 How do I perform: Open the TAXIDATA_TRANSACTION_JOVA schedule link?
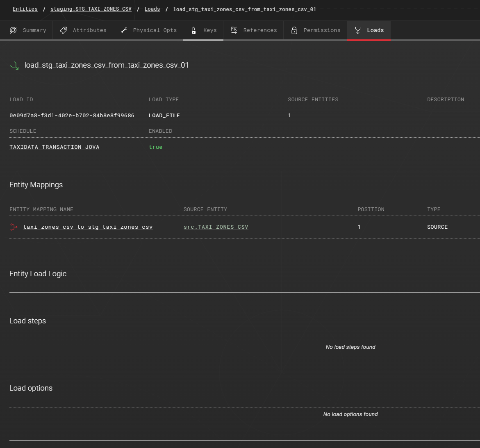(x=55, y=147)
